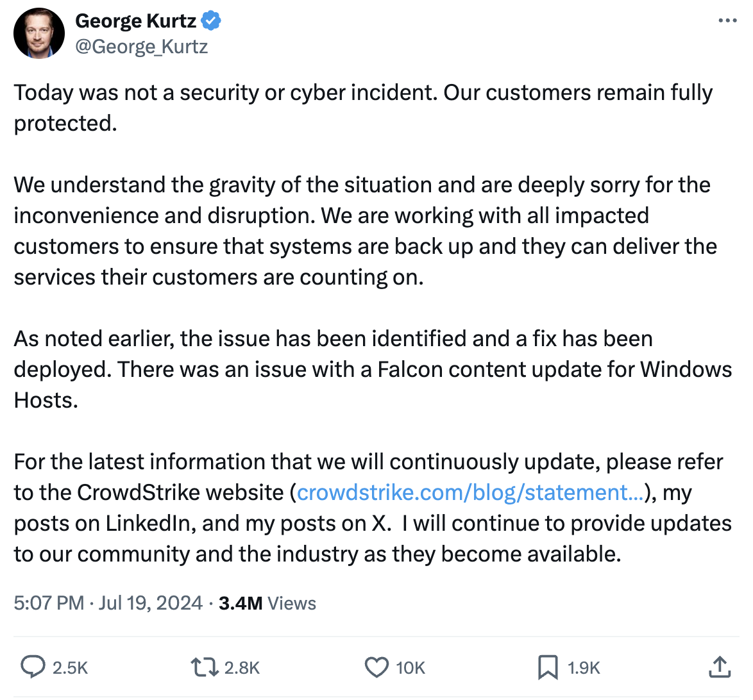Click the 2.5K replies count
The height and width of the screenshot is (700, 753).
[70, 668]
